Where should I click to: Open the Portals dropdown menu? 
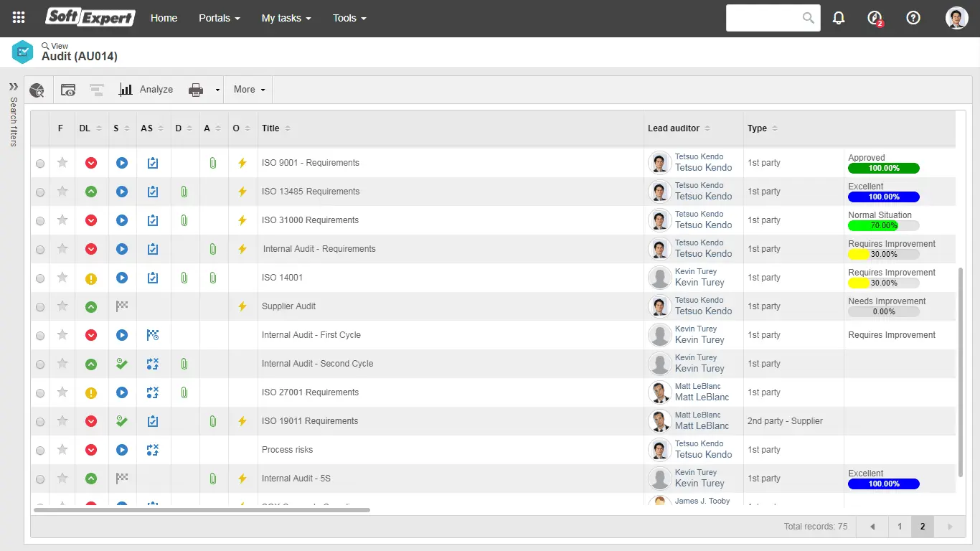219,18
